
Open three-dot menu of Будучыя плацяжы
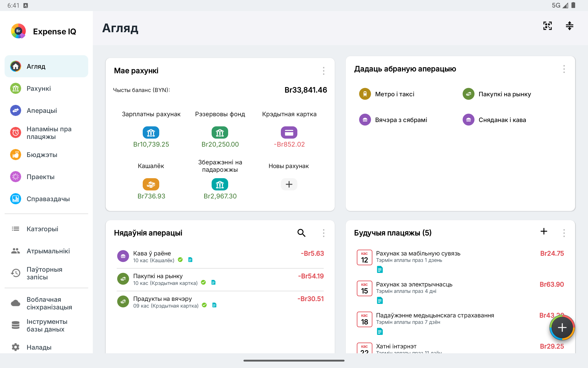564,233
